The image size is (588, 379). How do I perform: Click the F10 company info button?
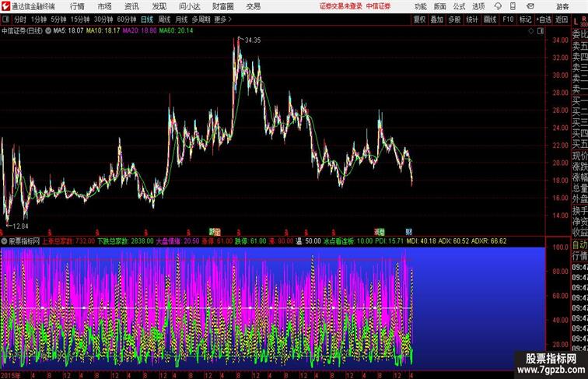point(508,19)
